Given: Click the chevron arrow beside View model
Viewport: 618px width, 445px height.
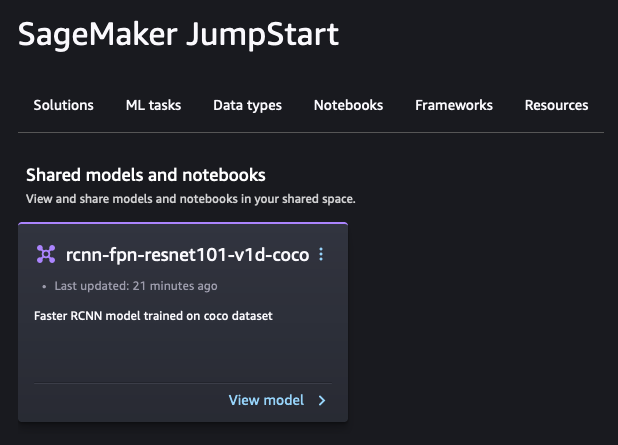Looking at the screenshot, I should pyautogui.click(x=322, y=400).
